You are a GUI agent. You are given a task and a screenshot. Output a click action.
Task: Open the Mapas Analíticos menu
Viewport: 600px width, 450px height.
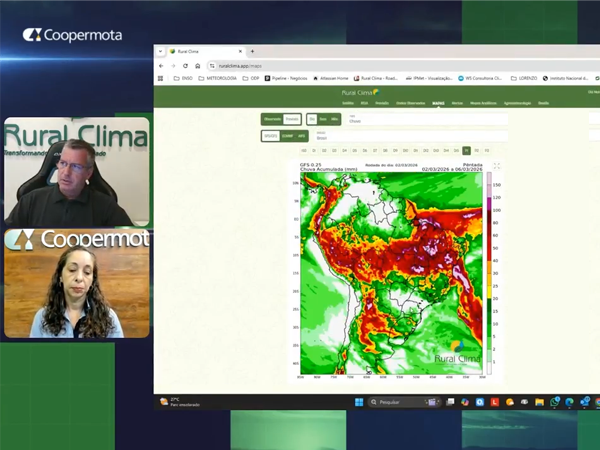[x=483, y=103]
